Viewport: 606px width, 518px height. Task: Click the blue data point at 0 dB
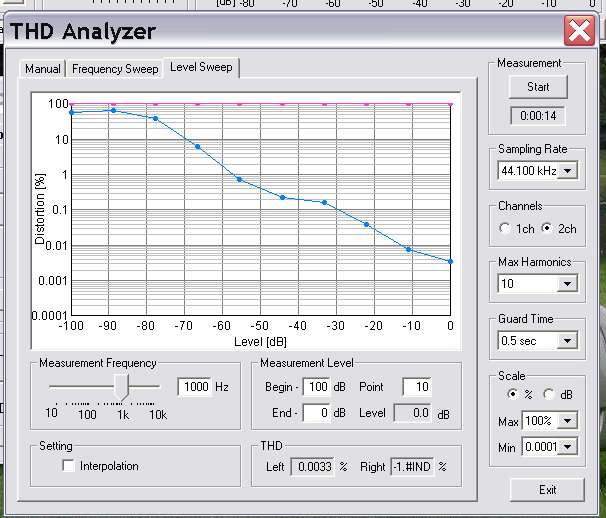pyautogui.click(x=450, y=262)
